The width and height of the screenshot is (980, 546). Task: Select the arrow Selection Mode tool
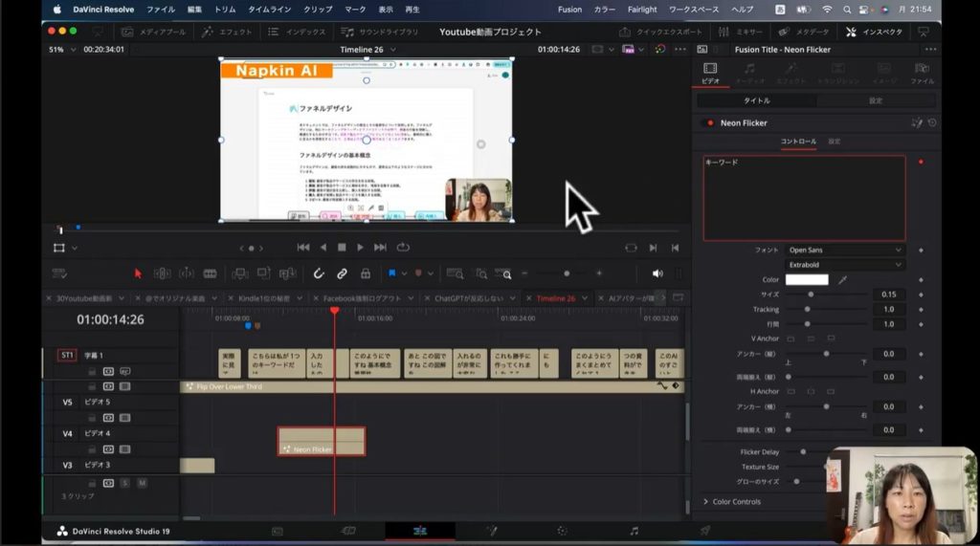pos(138,273)
